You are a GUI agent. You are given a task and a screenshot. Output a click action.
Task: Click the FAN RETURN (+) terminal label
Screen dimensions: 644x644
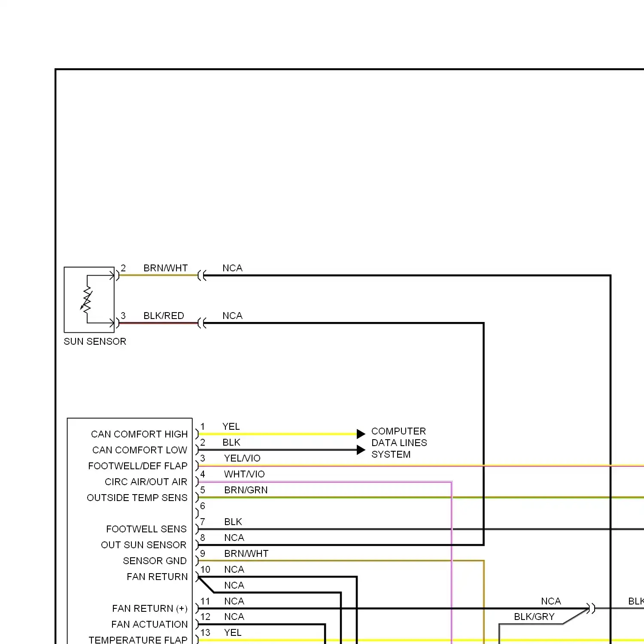150,608
